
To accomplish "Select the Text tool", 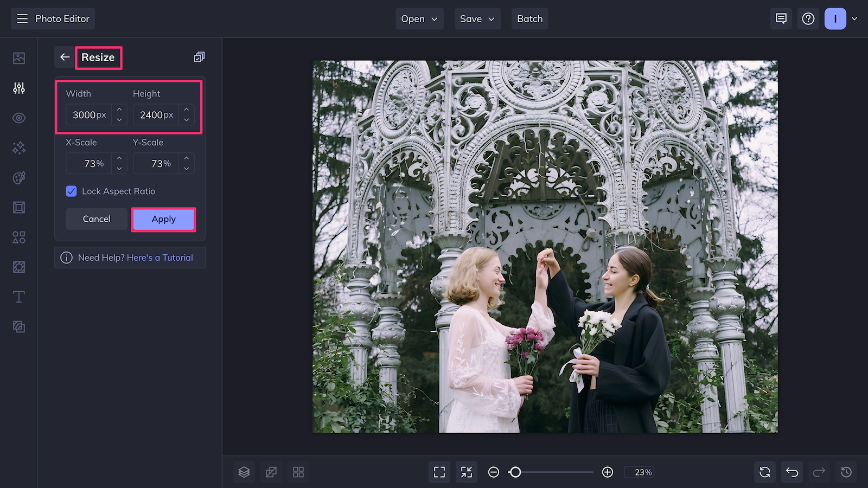I will pos(18,297).
